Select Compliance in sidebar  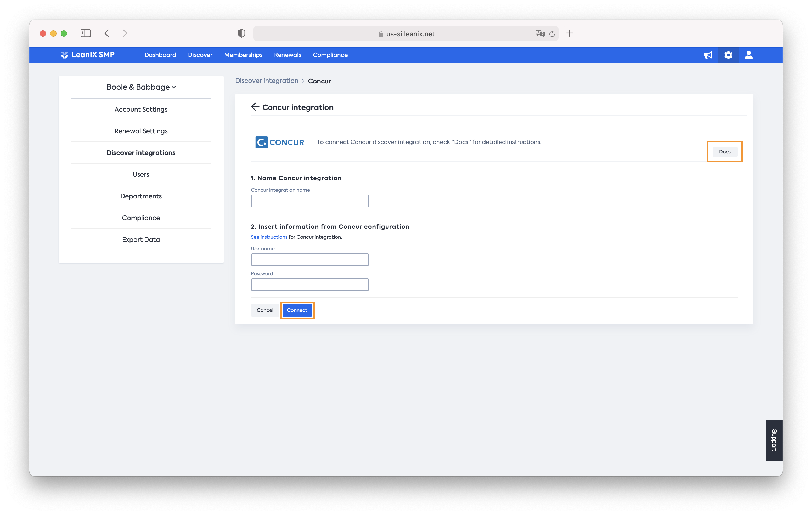click(x=141, y=218)
